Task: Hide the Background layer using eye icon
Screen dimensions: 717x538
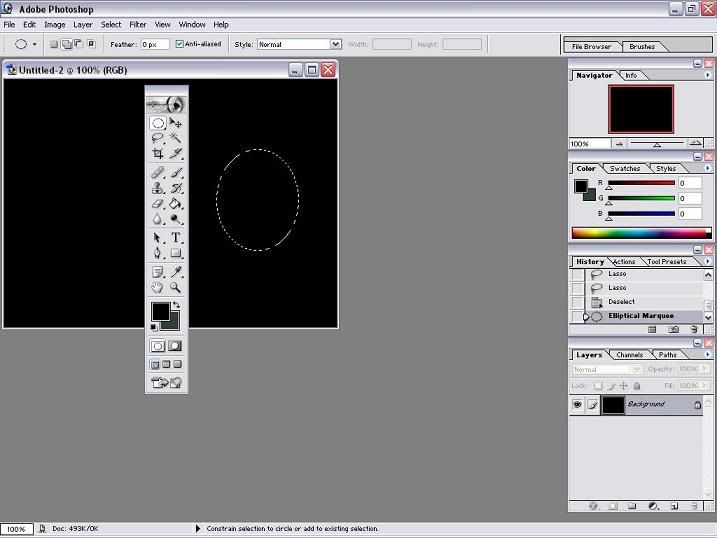Action: coord(577,405)
